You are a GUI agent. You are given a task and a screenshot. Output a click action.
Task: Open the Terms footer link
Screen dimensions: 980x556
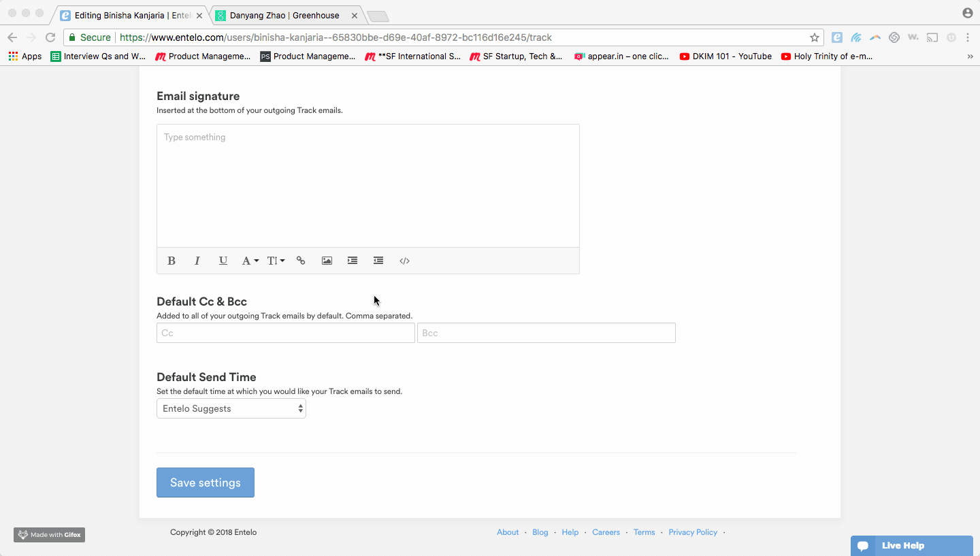(644, 532)
